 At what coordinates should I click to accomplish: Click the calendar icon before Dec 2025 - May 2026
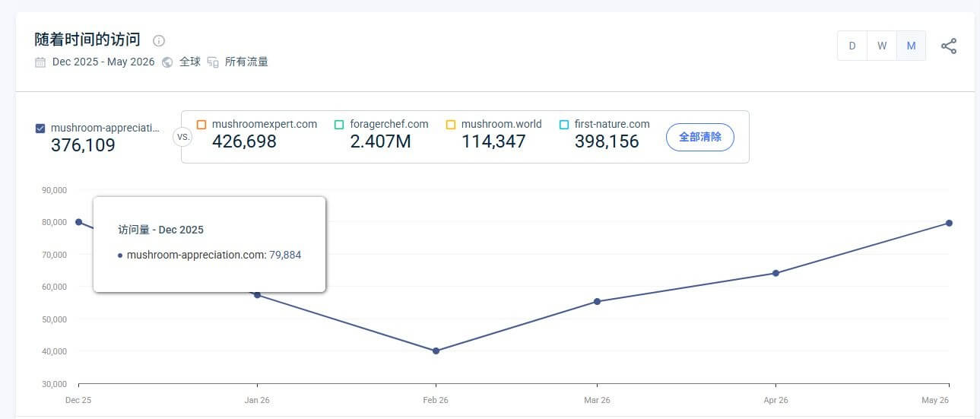tap(40, 62)
